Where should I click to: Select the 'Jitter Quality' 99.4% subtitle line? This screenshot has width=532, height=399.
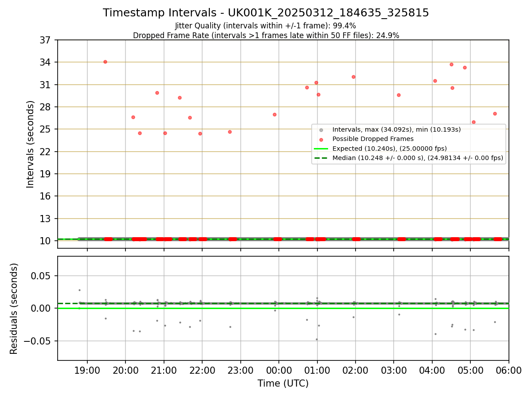click(x=266, y=26)
